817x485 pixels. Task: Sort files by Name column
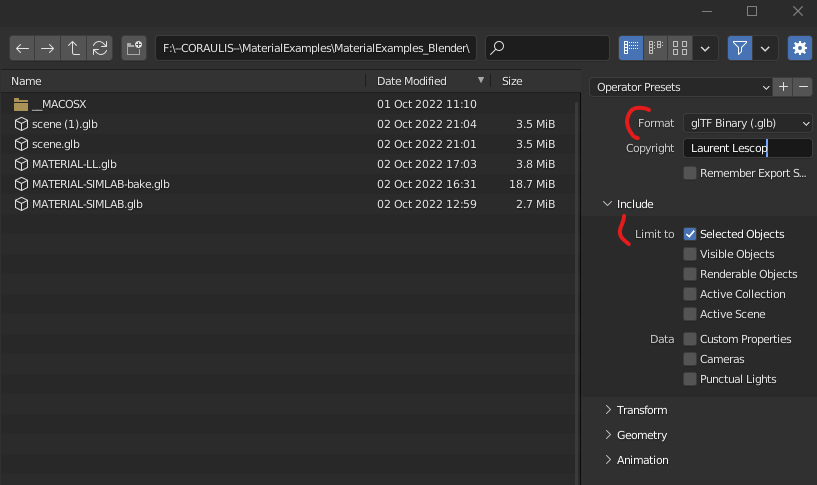tap(26, 81)
